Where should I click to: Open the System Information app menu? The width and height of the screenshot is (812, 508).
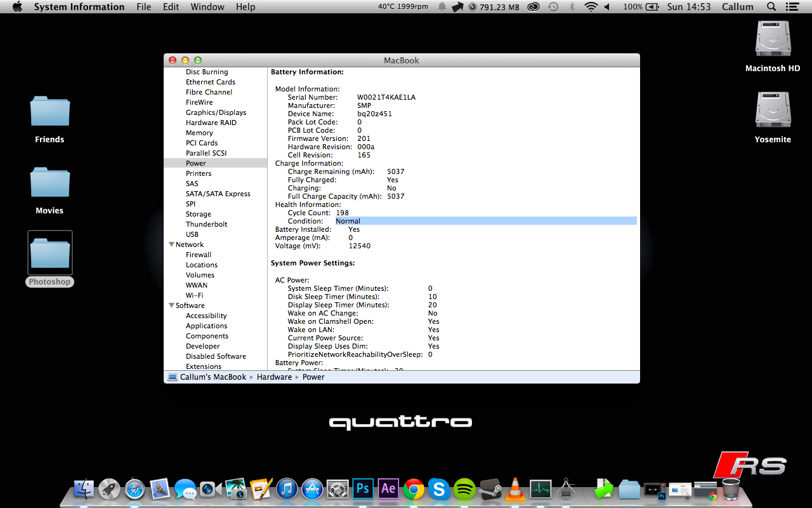[x=79, y=7]
